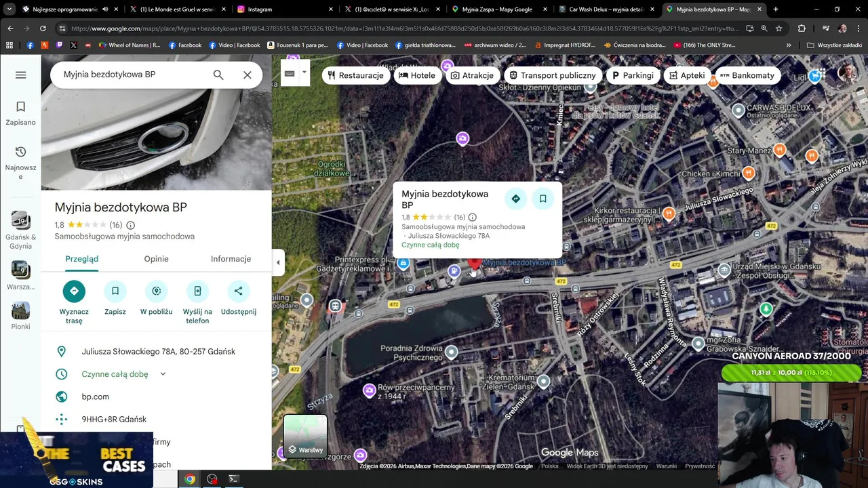
Task: Click the Stary Maneż restaurant pin
Action: click(779, 150)
